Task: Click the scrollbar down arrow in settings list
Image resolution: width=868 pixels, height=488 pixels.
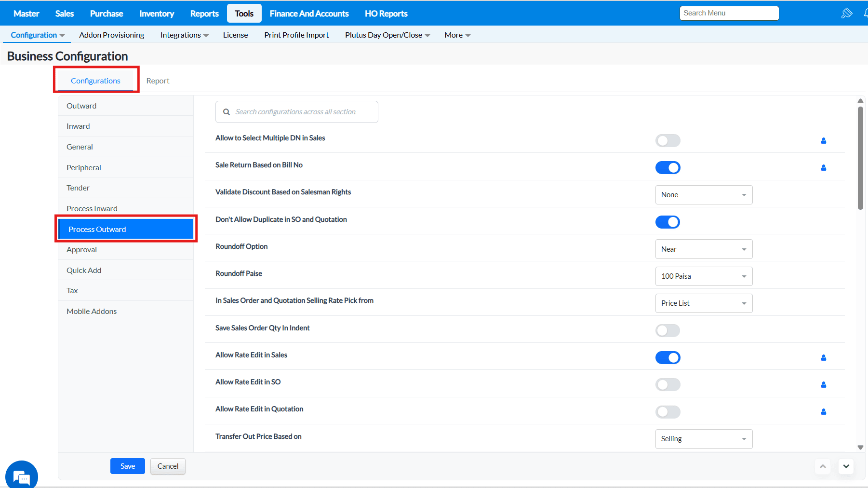Action: pyautogui.click(x=860, y=447)
